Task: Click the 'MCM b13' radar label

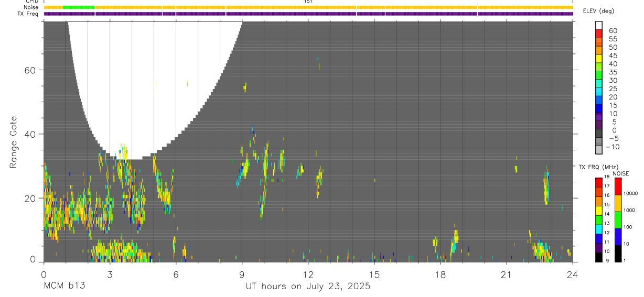Action: 64,286
